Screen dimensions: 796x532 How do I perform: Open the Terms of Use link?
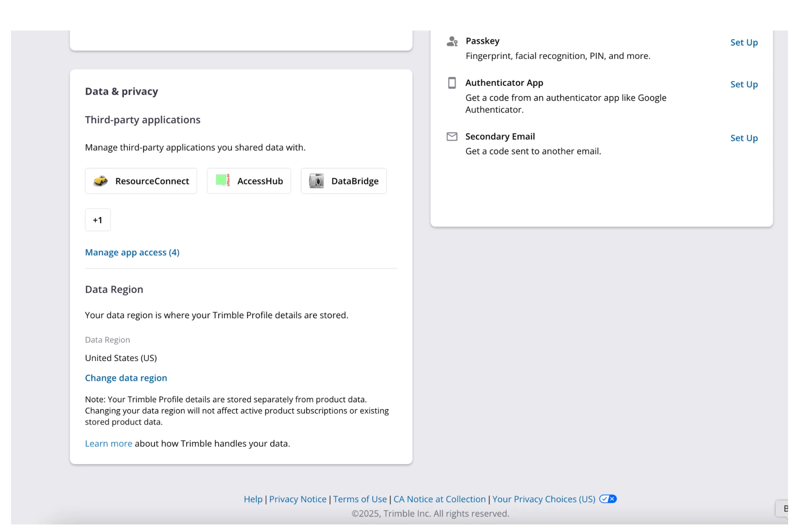(360, 499)
